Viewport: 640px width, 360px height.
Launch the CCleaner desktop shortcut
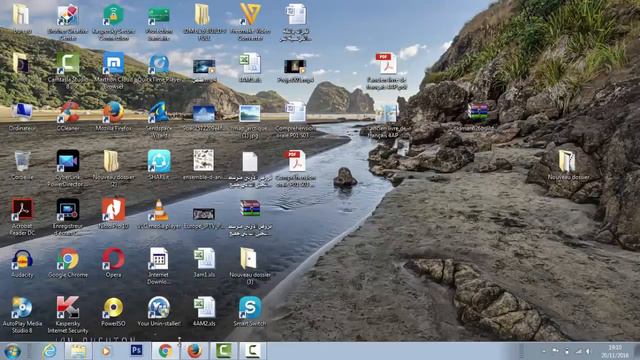(68, 112)
